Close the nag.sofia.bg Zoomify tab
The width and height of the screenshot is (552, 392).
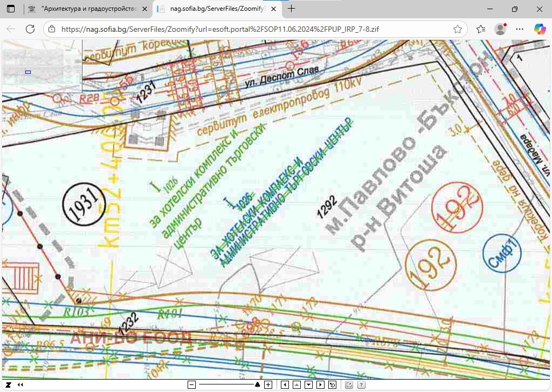[274, 9]
